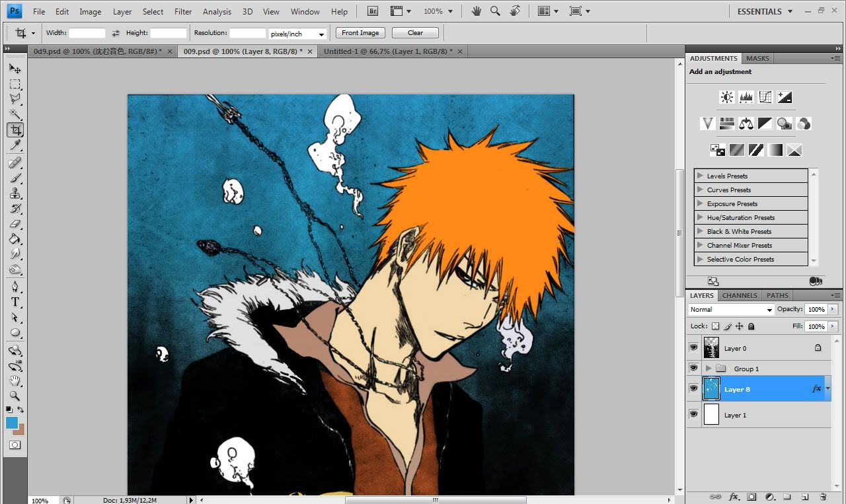Hide Layer 0 via eye icon
This screenshot has width=846, height=504.
point(693,347)
